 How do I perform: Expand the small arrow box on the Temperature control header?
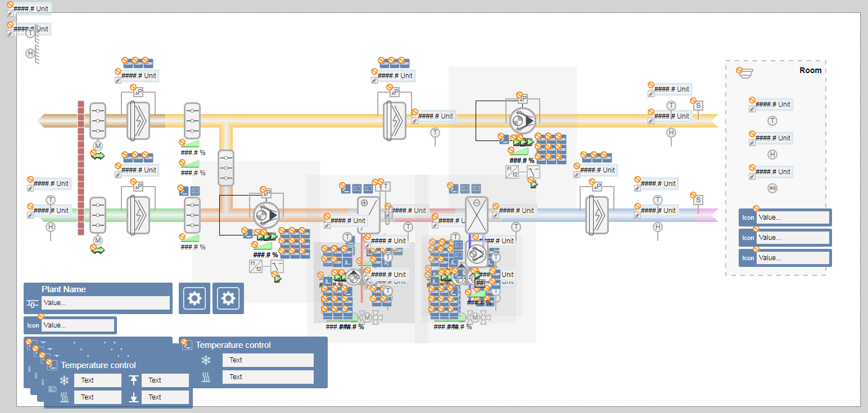pyautogui.click(x=186, y=344)
